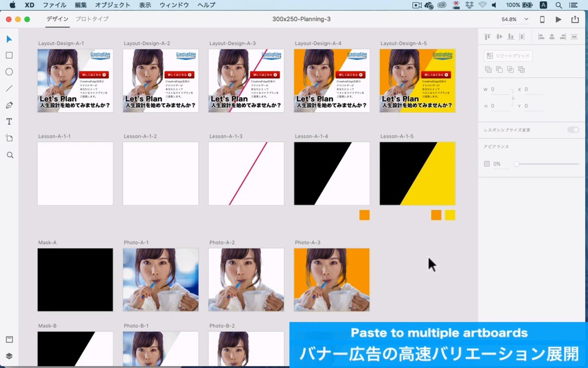This screenshot has width=588, height=368.
Task: Open the Assets panel icon
Action: (9, 339)
